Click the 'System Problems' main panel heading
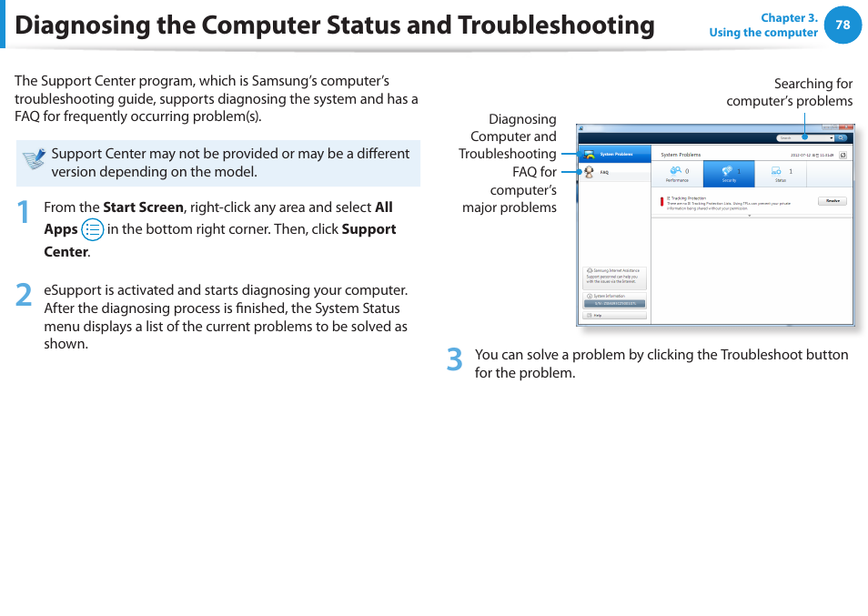Screen dimensions: 868x616 point(681,155)
